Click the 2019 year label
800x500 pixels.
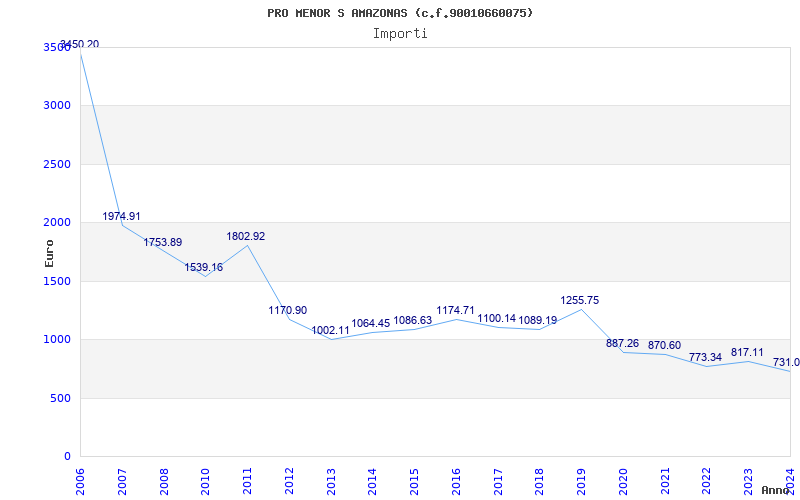click(581, 481)
